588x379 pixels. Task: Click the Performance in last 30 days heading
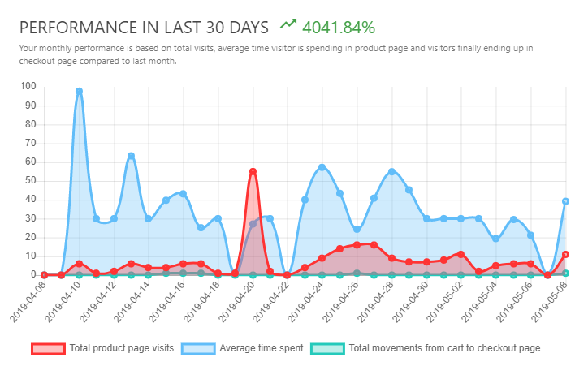click(x=144, y=28)
